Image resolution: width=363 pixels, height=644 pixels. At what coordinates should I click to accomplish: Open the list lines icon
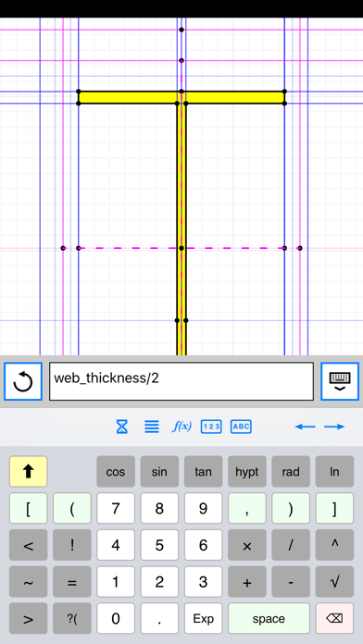pos(152,427)
